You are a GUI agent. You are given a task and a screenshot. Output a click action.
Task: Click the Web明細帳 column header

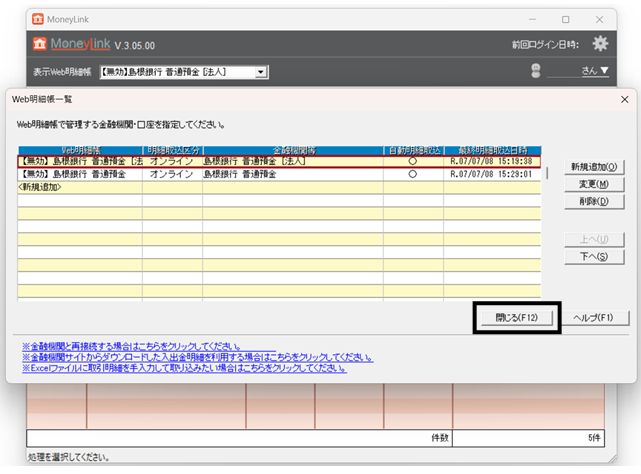81,151
